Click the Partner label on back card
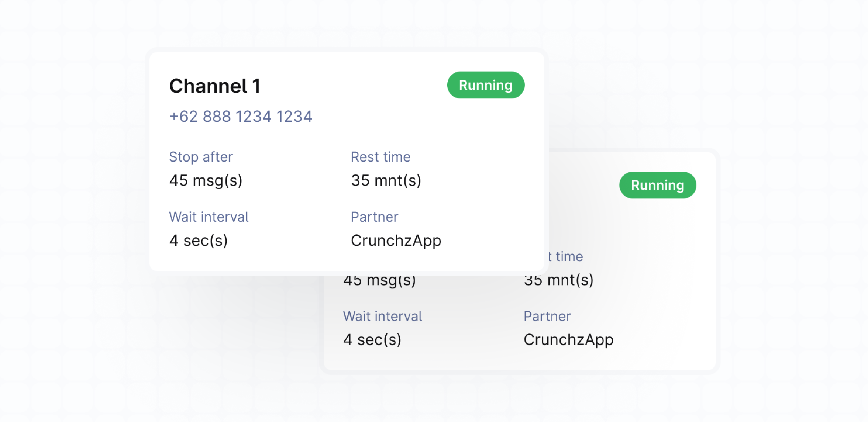868x422 pixels. click(x=547, y=316)
